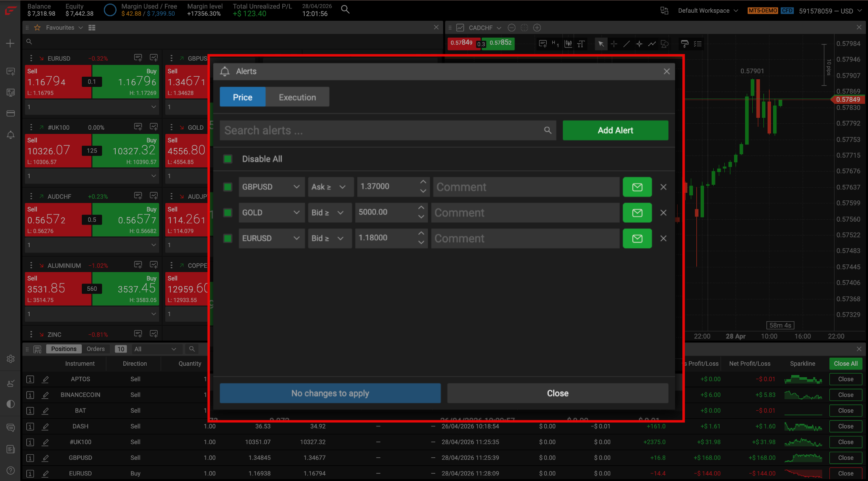
Task: Open the Default Workspace dropdown
Action: 708,11
